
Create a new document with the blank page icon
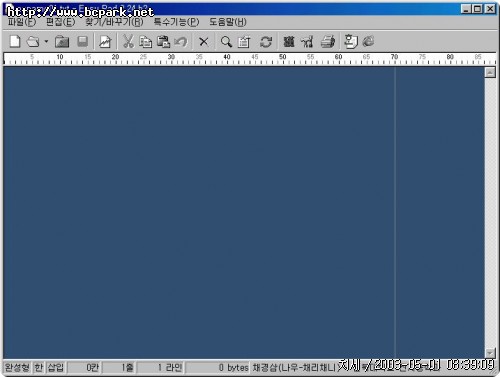tap(15, 42)
